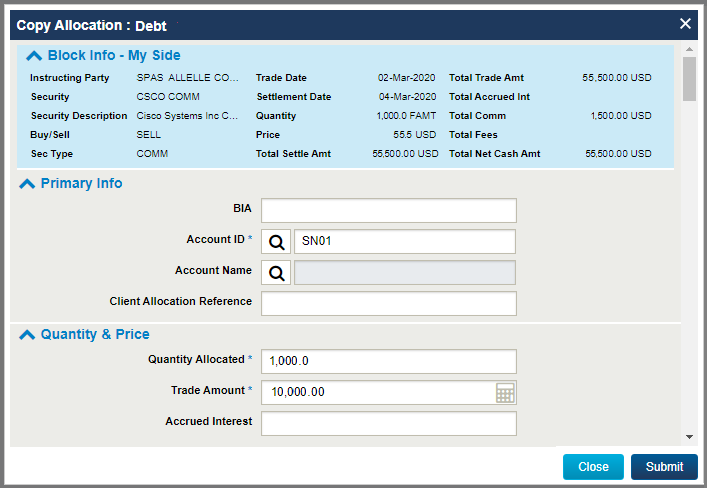Click the Trade Amount label
Viewport: 712px width, 493px height.
208,390
